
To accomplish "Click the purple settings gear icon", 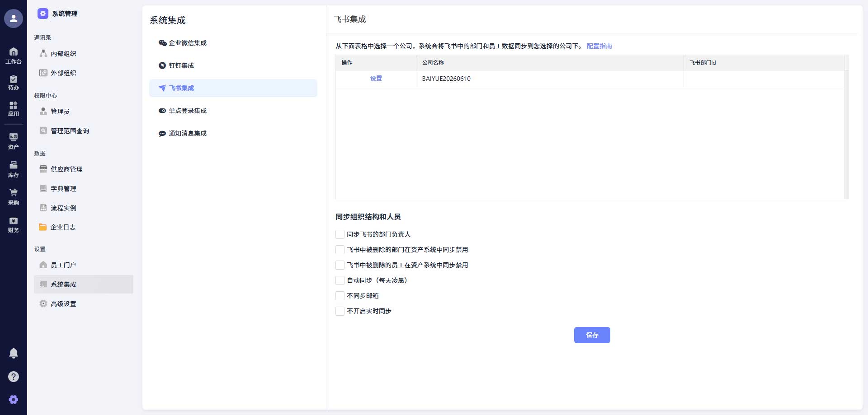I will (14, 400).
